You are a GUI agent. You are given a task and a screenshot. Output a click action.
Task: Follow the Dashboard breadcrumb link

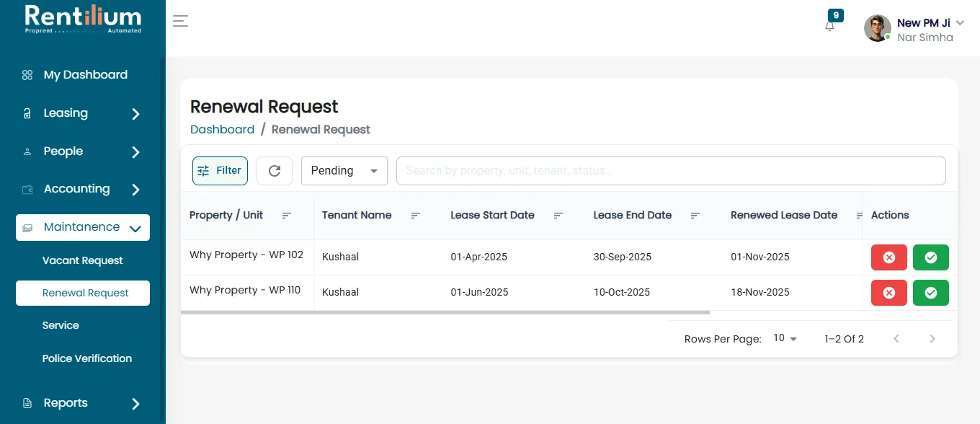222,130
